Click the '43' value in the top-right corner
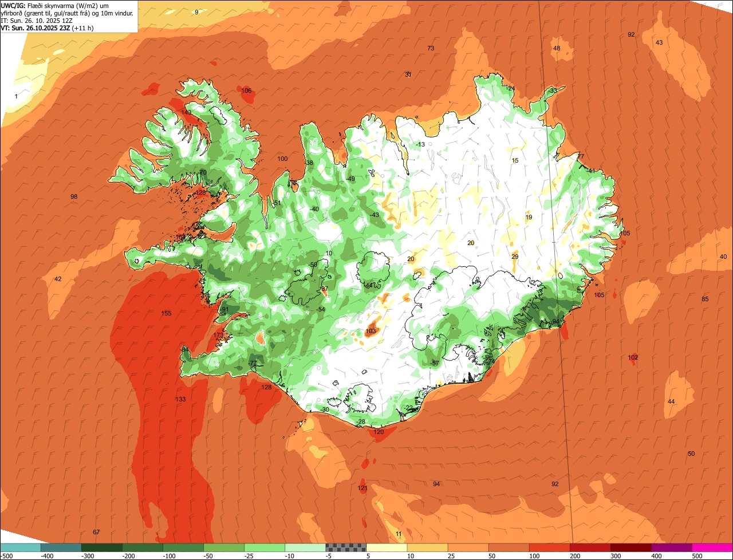Viewport: 733px width, 560px height. [x=659, y=42]
